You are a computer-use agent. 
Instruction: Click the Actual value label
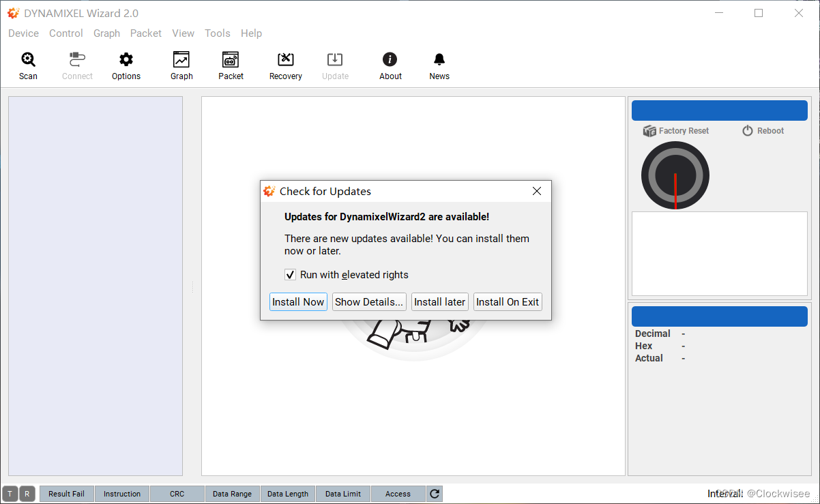click(649, 358)
